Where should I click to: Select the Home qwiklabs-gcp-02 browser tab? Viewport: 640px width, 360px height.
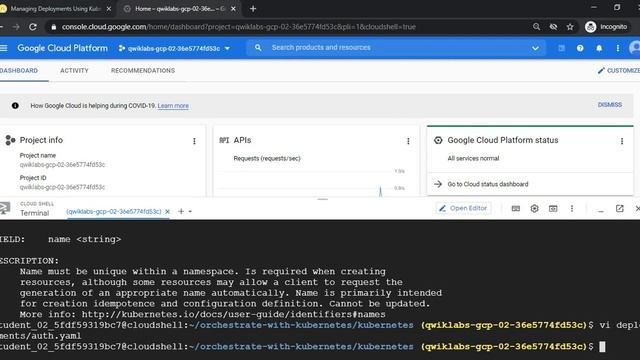tap(180, 9)
